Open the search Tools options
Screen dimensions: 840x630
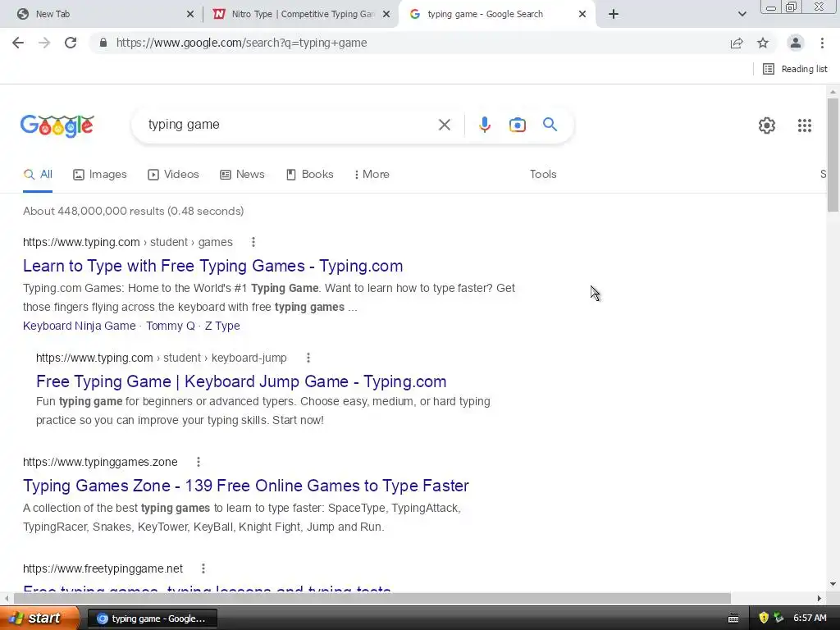coord(543,175)
